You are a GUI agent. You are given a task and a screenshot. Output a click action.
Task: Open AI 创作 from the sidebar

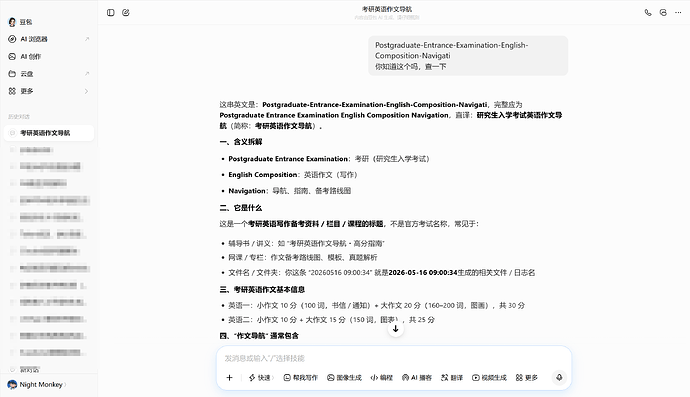pos(49,56)
